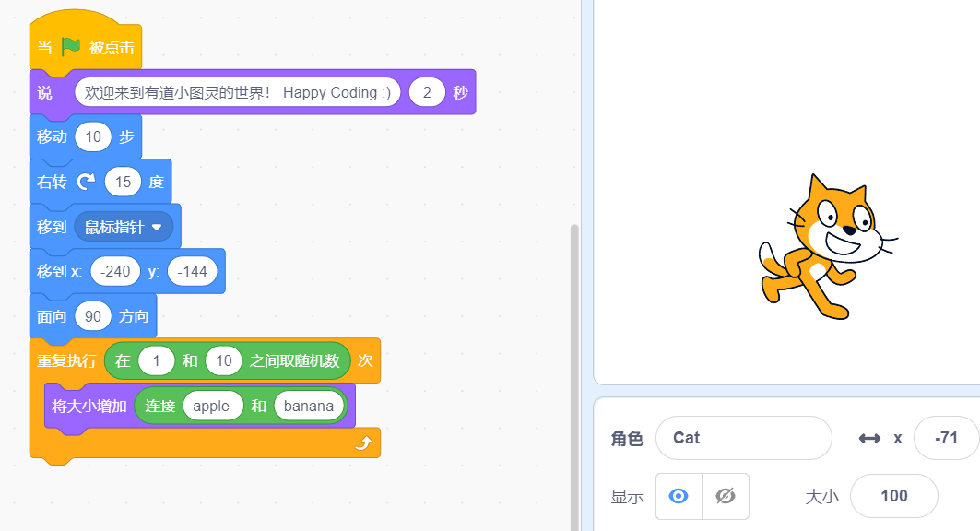Click the sprite size field 100
980x531 pixels.
click(x=894, y=496)
